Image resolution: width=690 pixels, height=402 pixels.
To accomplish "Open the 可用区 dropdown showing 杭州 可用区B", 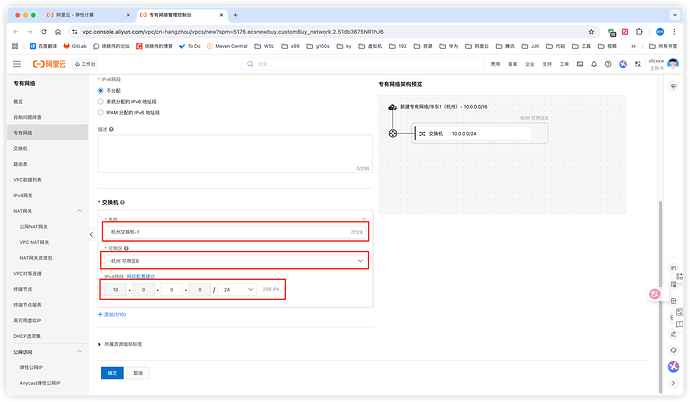I will coord(235,261).
